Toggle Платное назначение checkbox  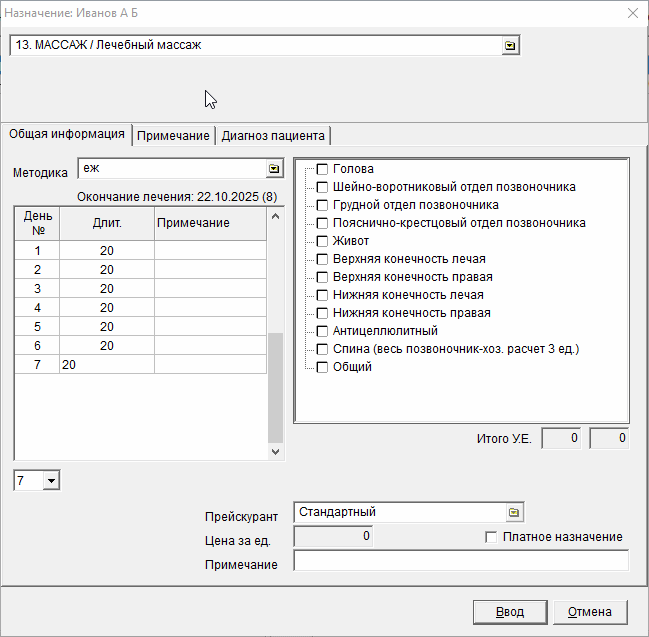tap(491, 537)
